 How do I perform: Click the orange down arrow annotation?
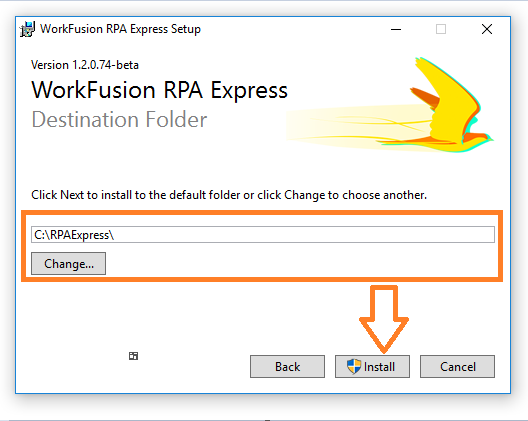(384, 319)
